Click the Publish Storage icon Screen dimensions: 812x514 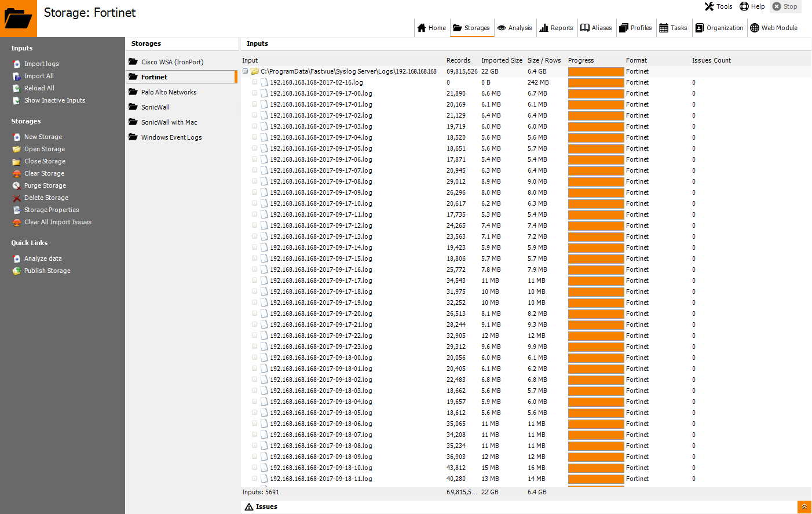(17, 271)
